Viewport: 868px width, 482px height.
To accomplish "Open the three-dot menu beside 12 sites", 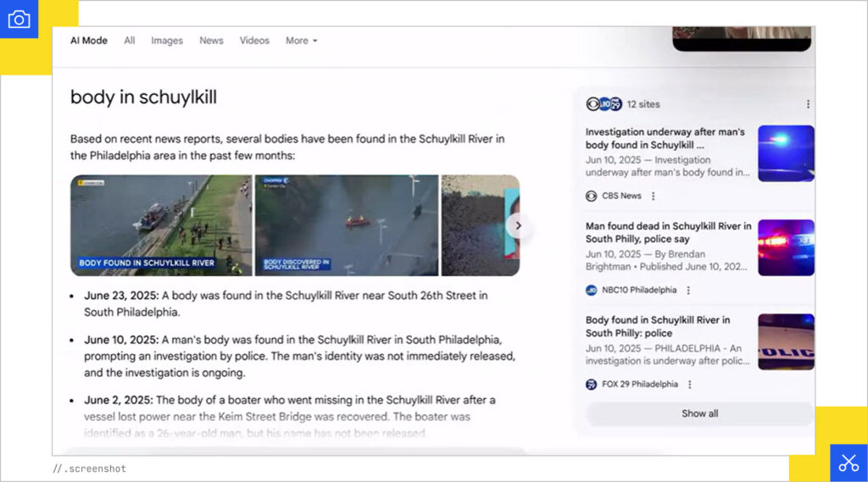I will coord(807,104).
